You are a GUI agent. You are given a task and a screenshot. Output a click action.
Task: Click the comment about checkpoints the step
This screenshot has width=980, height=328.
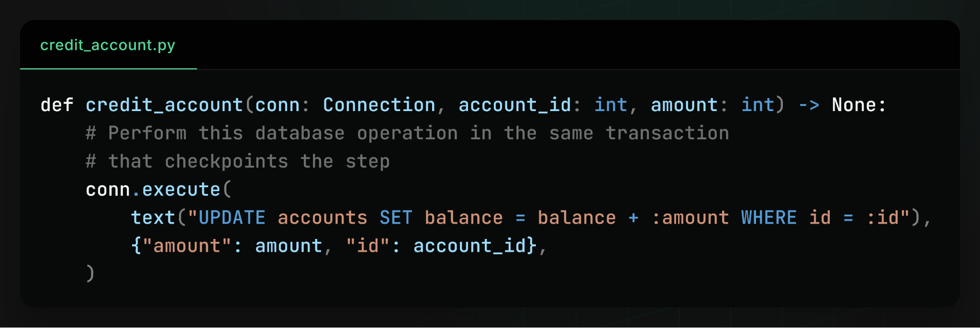click(238, 161)
